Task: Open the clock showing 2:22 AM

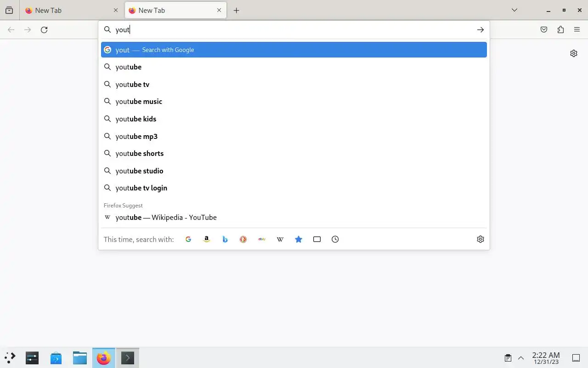Action: (x=546, y=358)
